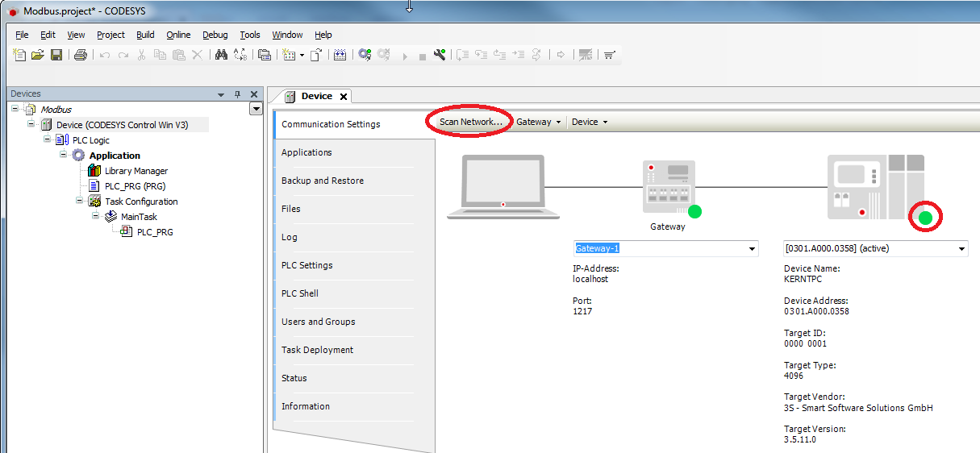Save the project with the floppy disk icon
The height and width of the screenshot is (453, 980).
(56, 55)
